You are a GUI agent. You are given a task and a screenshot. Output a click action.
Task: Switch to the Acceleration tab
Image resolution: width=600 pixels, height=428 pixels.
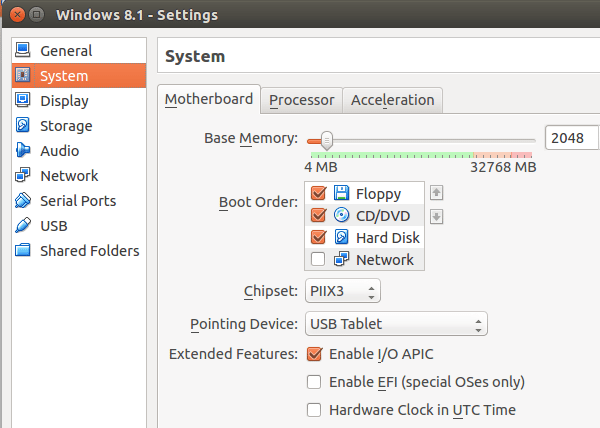pos(393,100)
